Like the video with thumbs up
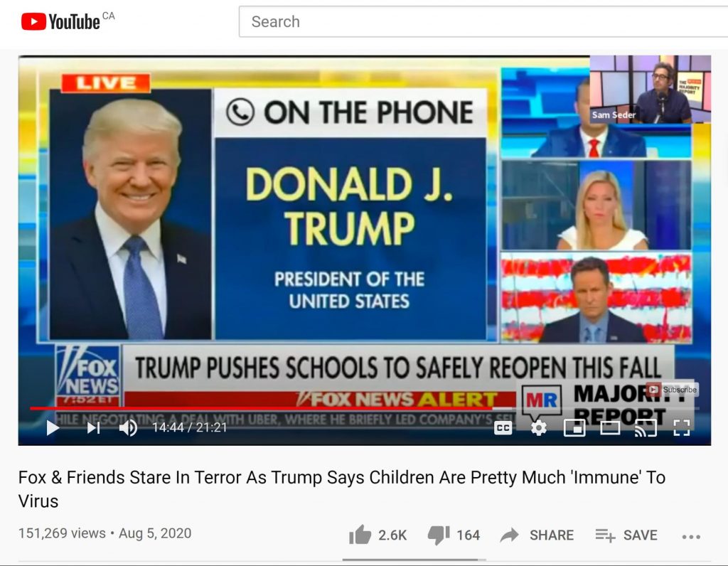Image resolution: width=728 pixels, height=566 pixels. pos(378,535)
